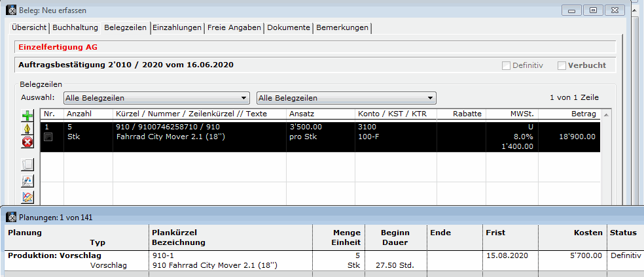This screenshot has width=644, height=277.
Task: Click the chart with pencil icon
Action: click(x=27, y=197)
